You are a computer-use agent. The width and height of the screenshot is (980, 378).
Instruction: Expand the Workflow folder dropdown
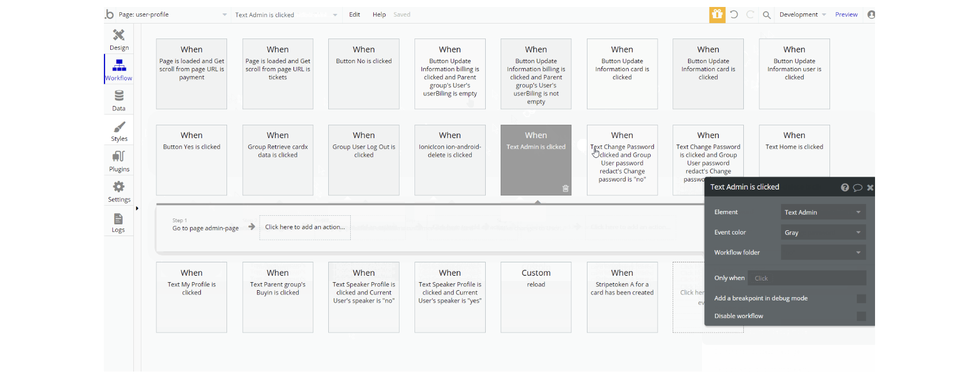tap(823, 253)
